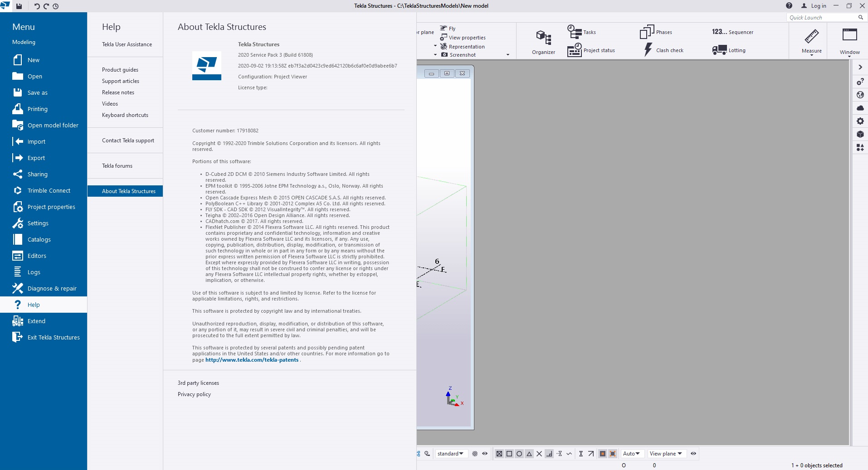The image size is (868, 470).
Task: Click the Window icon in ribbon
Action: click(x=849, y=35)
